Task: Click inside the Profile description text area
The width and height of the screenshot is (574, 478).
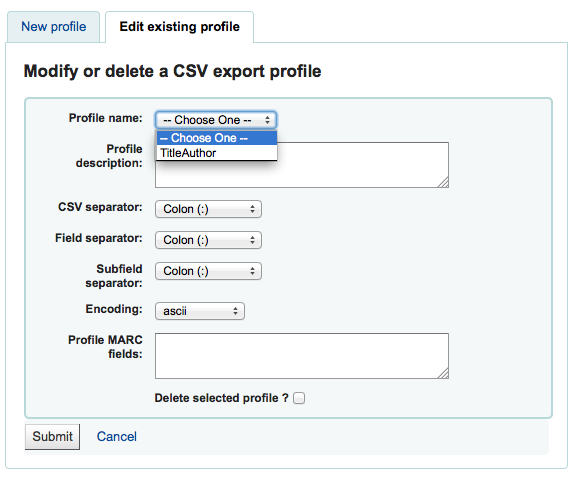Action: click(302, 165)
